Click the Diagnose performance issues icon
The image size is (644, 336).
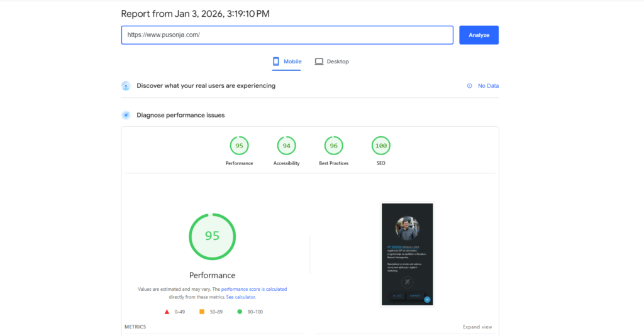click(126, 116)
